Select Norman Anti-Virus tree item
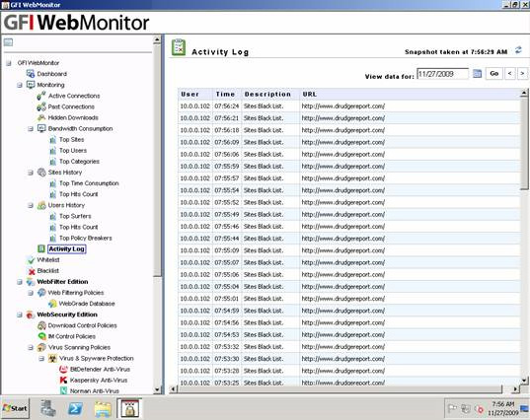Image resolution: width=530 pixels, height=420 pixels. (x=95, y=391)
